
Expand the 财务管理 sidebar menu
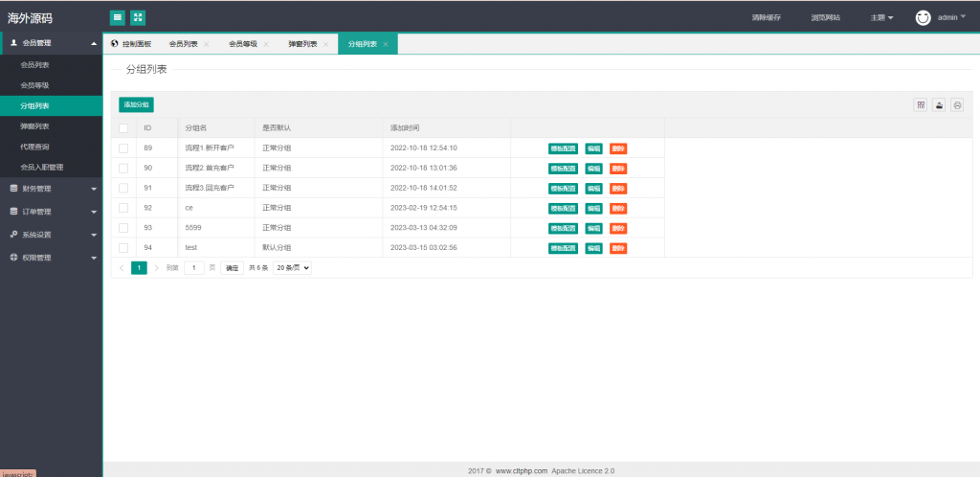pos(51,189)
